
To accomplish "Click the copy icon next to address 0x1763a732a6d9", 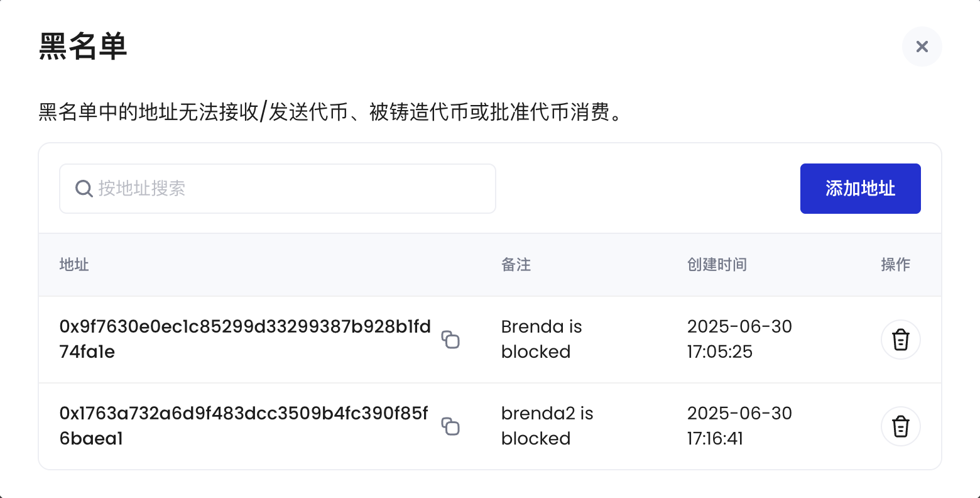I will click(451, 426).
